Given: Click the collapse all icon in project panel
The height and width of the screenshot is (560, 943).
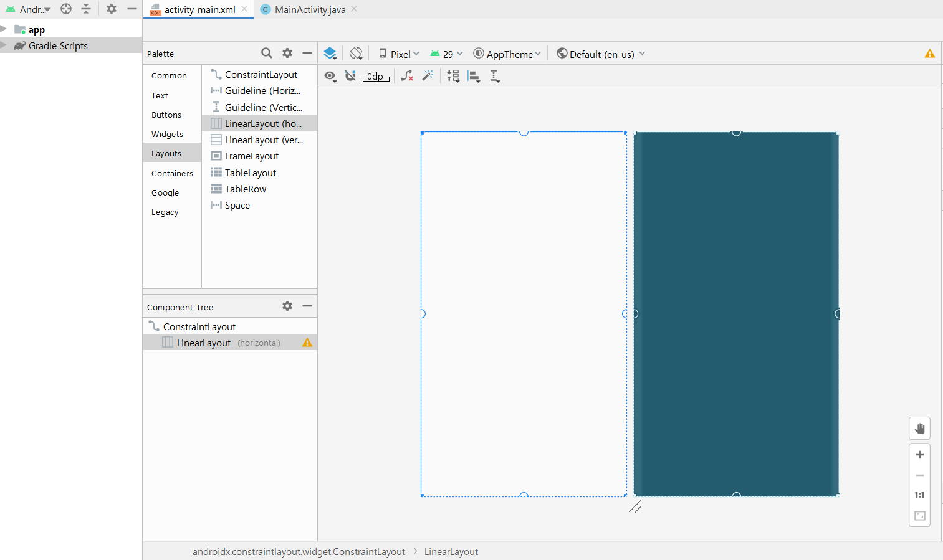Looking at the screenshot, I should [x=86, y=9].
